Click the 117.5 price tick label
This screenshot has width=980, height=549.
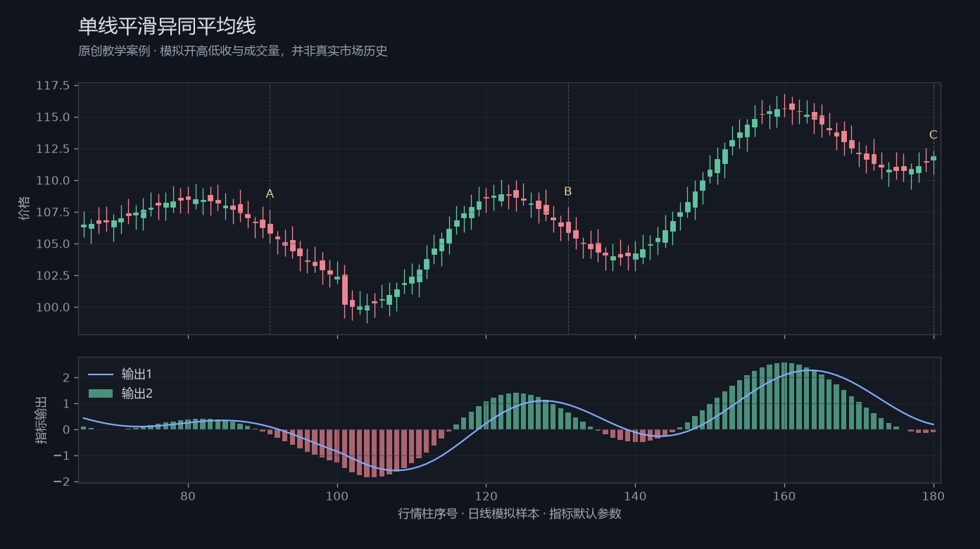(53, 86)
